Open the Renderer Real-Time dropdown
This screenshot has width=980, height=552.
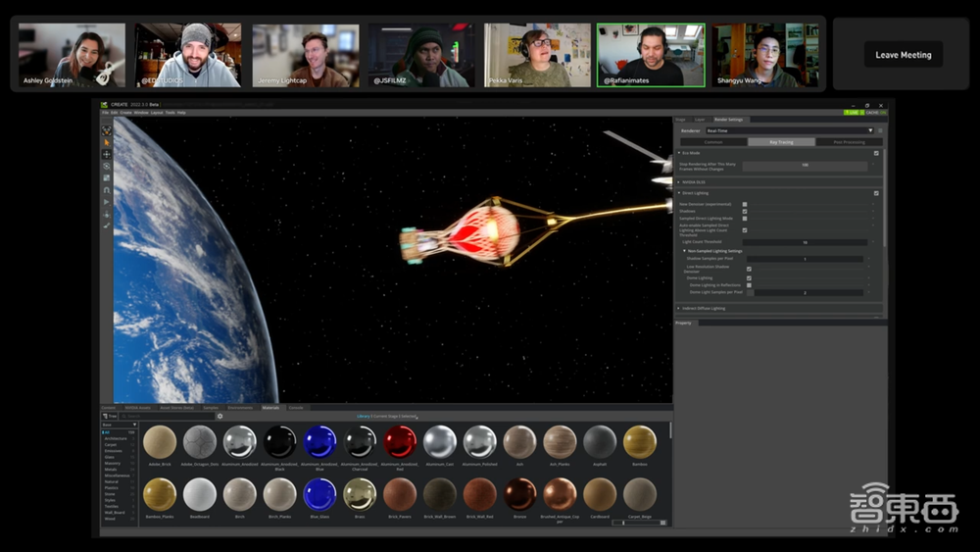(x=789, y=130)
